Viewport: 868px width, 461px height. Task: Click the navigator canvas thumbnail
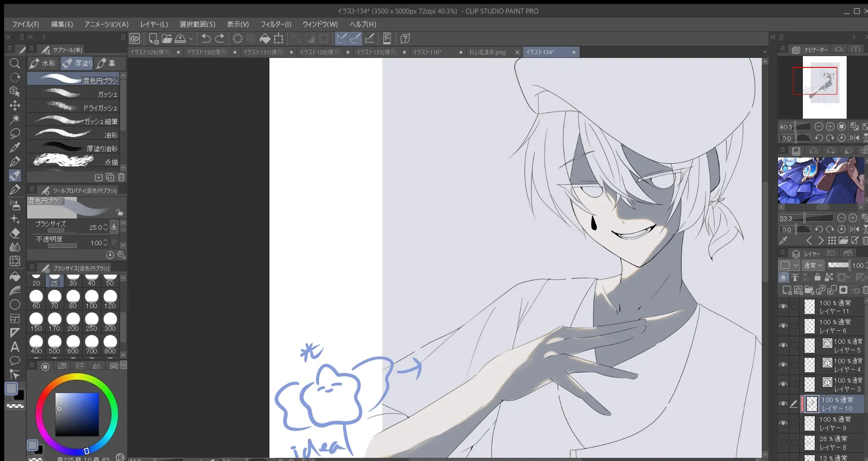[824, 87]
